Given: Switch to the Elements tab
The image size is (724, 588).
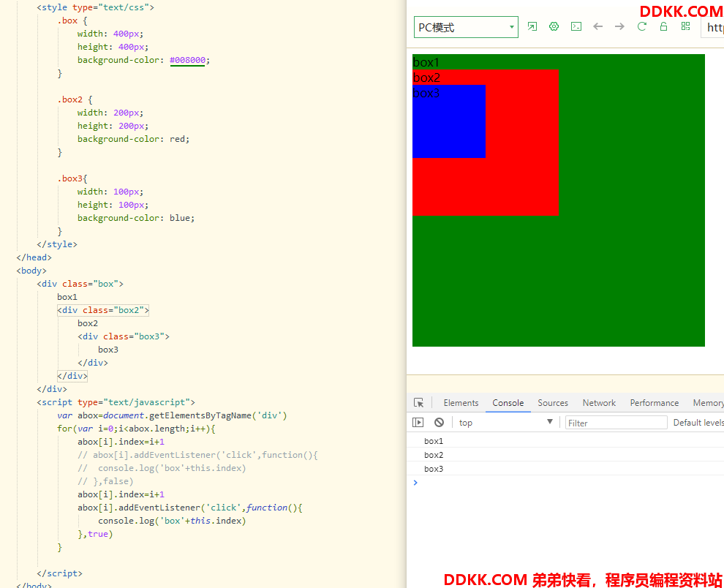Looking at the screenshot, I should (461, 403).
